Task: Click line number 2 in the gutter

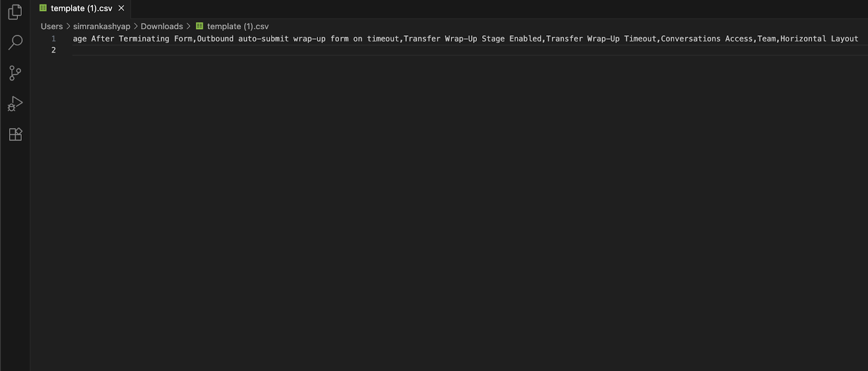Action: tap(53, 50)
